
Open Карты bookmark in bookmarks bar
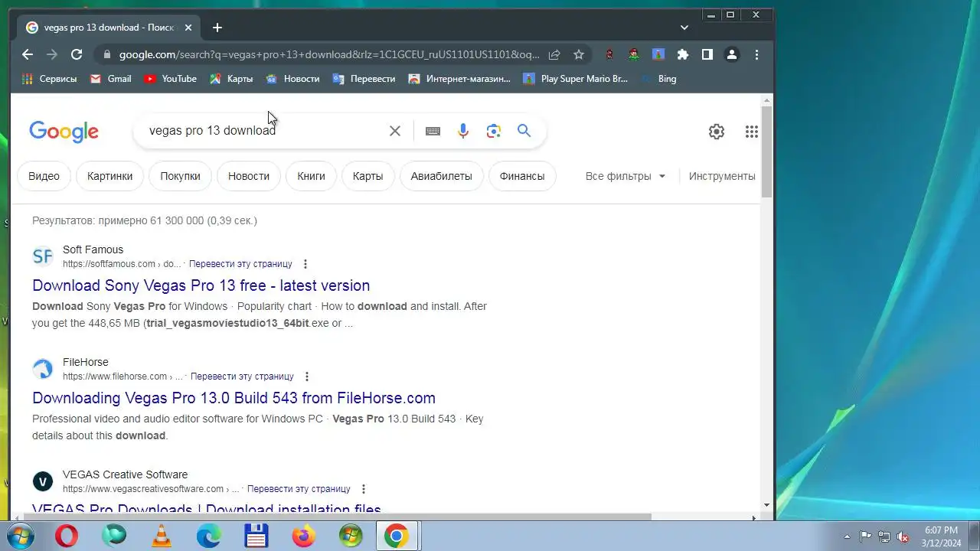click(231, 79)
